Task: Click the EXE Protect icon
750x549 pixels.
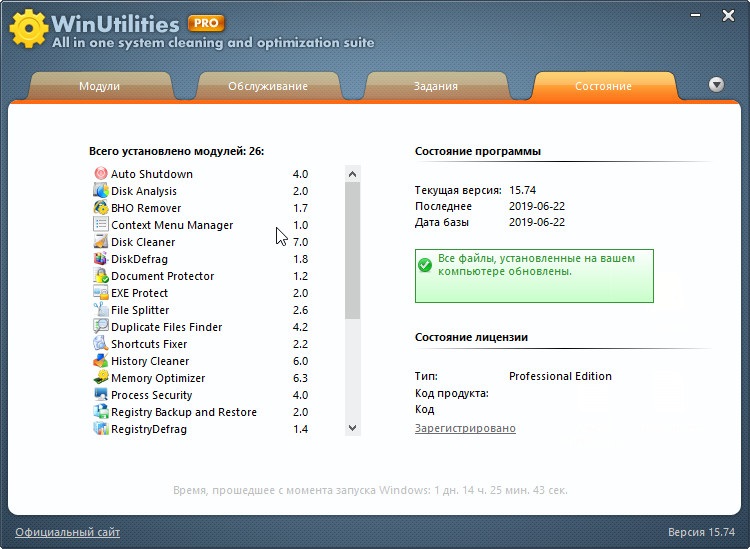Action: point(100,292)
